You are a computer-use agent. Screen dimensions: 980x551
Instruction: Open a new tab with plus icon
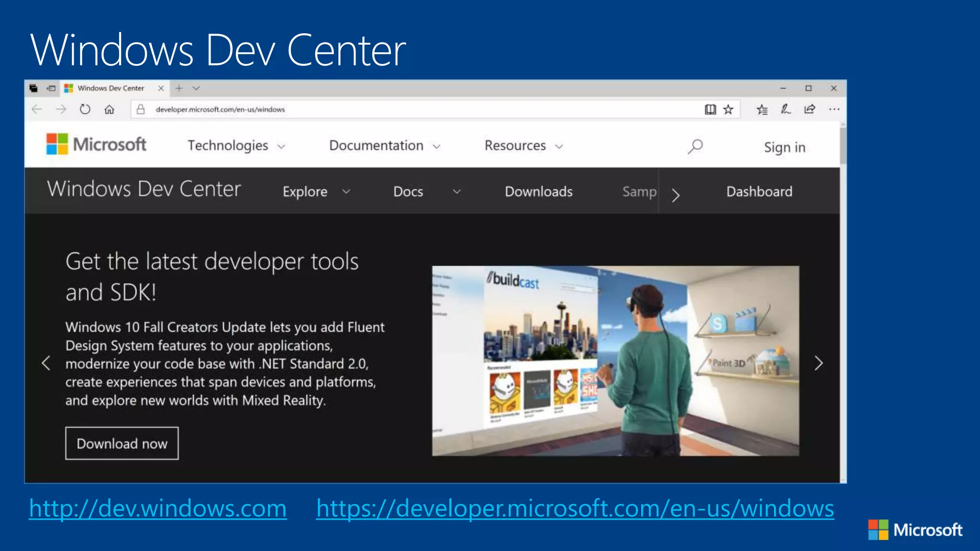(x=179, y=88)
